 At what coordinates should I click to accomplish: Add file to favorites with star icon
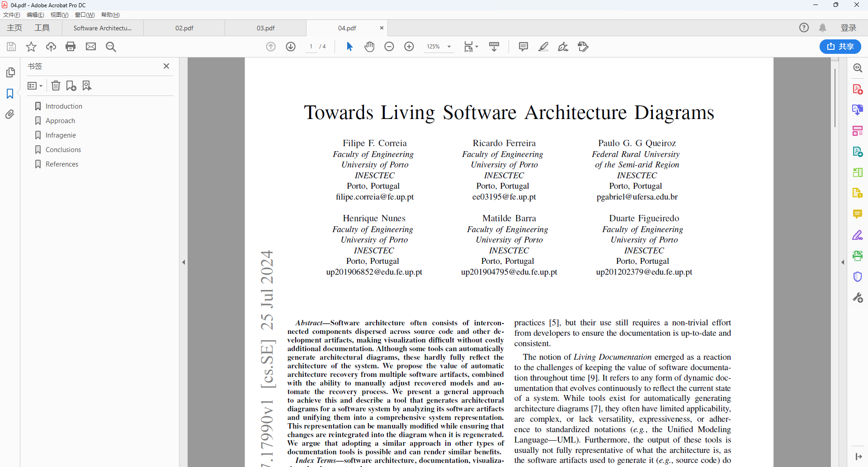[31, 47]
